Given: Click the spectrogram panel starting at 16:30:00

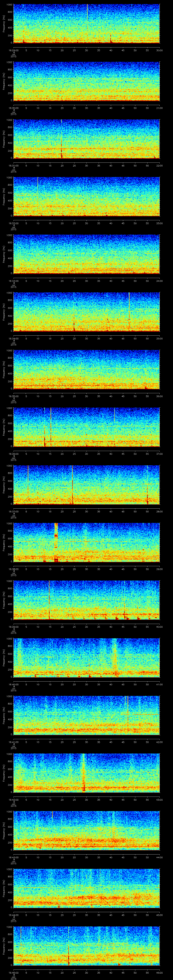Looking at the screenshot, I should click(86, 81).
